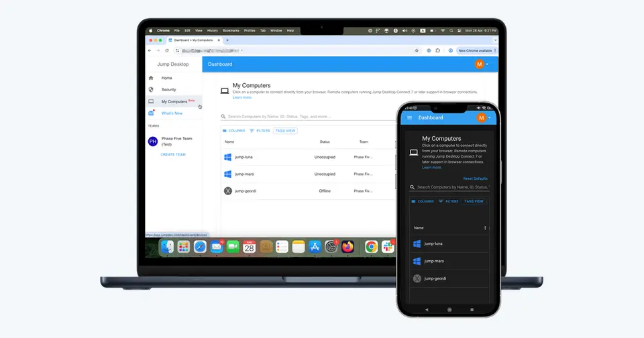The image size is (644, 338).
Task: Open App Store from the Dock
Action: (315, 247)
